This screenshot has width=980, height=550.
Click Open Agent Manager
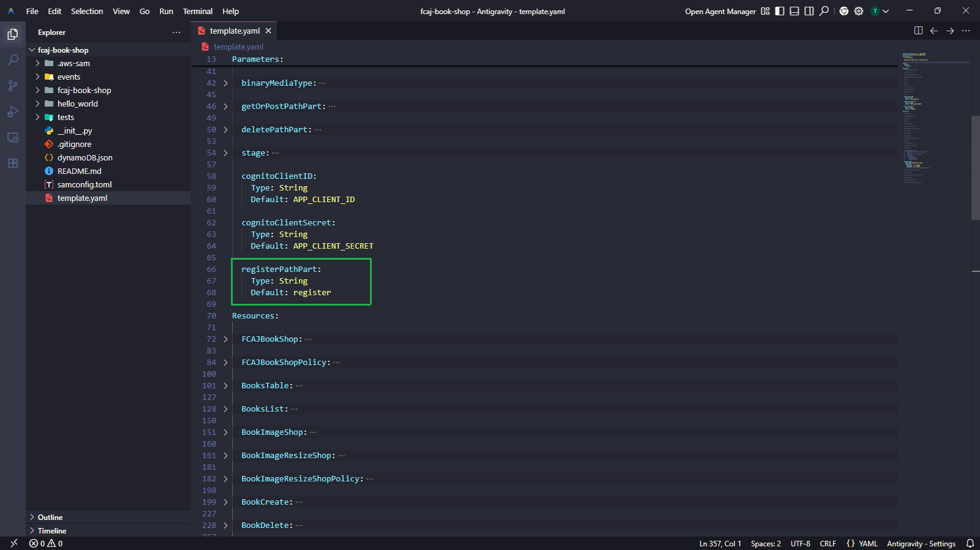(720, 12)
